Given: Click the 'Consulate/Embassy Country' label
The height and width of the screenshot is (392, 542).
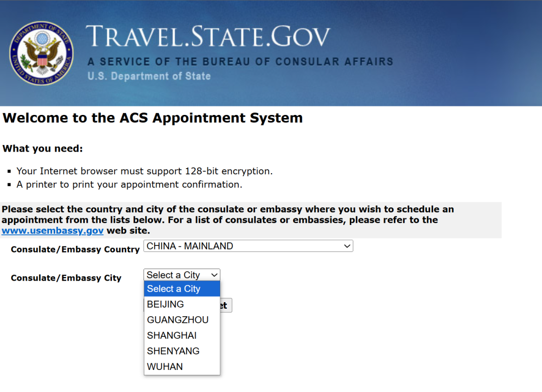Looking at the screenshot, I should (x=75, y=249).
